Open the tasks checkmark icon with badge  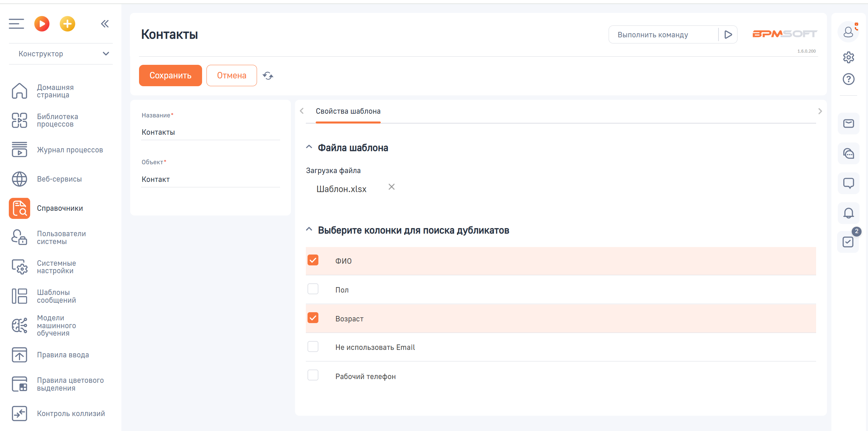848,242
